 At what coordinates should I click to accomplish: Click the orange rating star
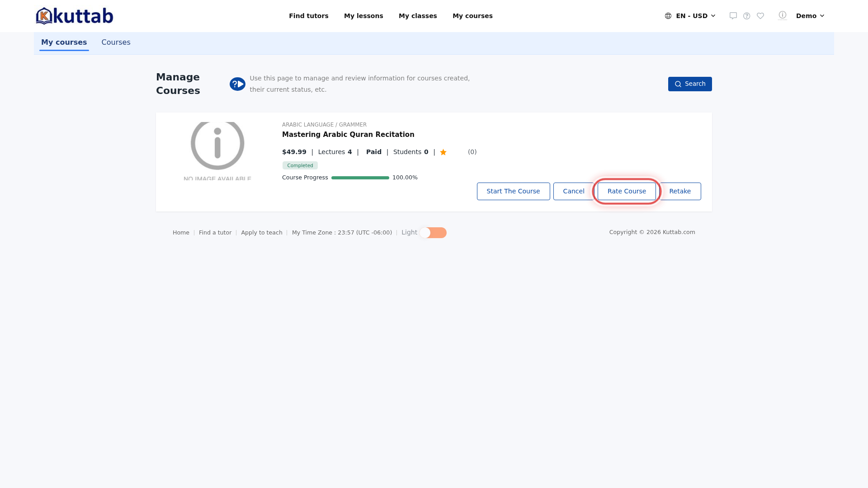click(443, 152)
